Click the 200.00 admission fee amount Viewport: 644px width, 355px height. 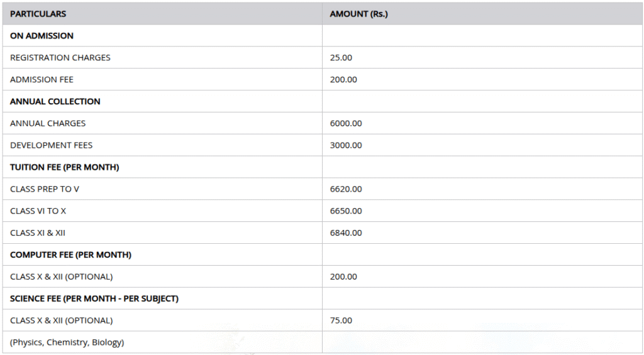tap(343, 80)
